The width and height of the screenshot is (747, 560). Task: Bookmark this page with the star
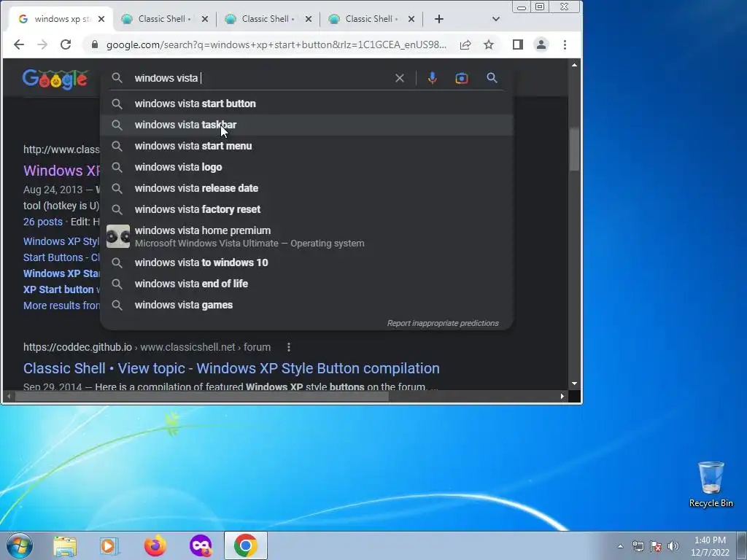[489, 44]
